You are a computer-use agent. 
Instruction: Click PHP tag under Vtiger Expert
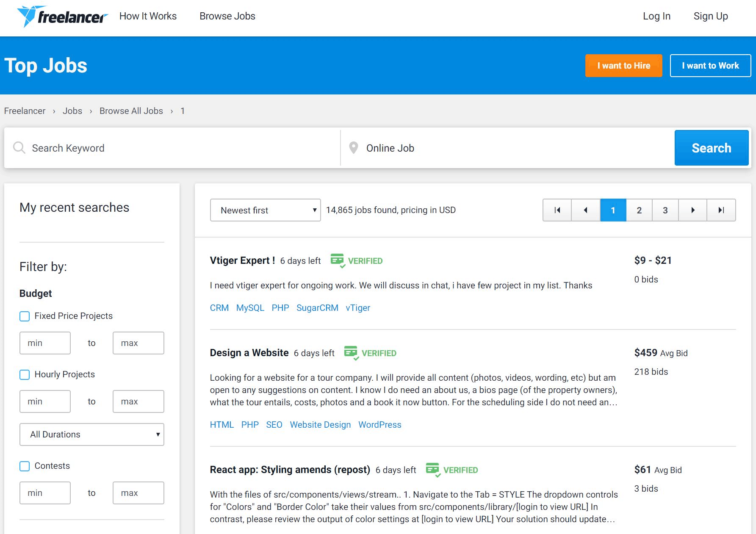pyautogui.click(x=280, y=308)
